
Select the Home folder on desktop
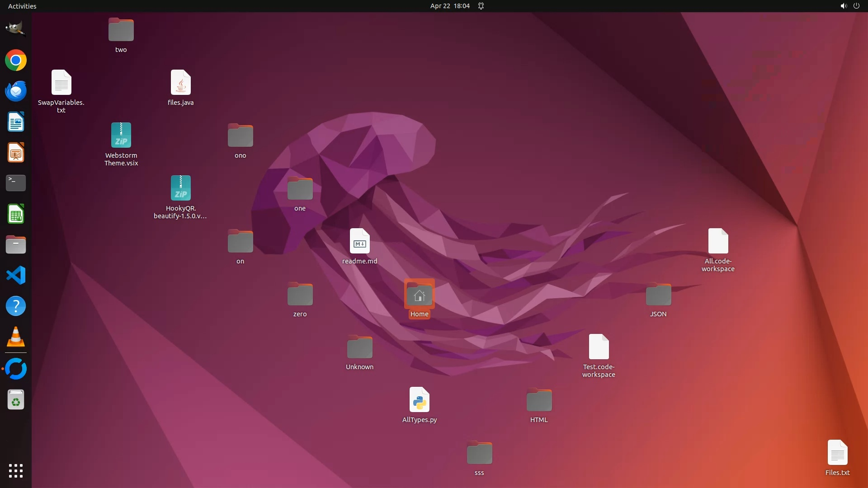point(419,295)
